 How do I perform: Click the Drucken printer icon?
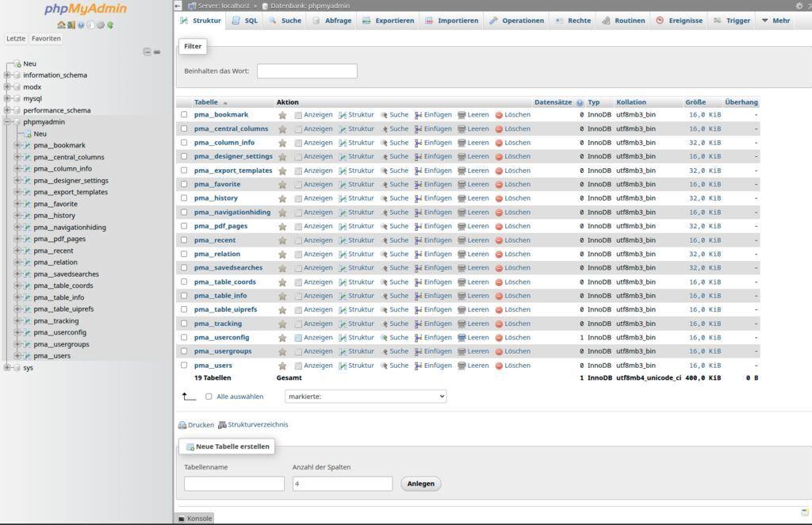[182, 424]
